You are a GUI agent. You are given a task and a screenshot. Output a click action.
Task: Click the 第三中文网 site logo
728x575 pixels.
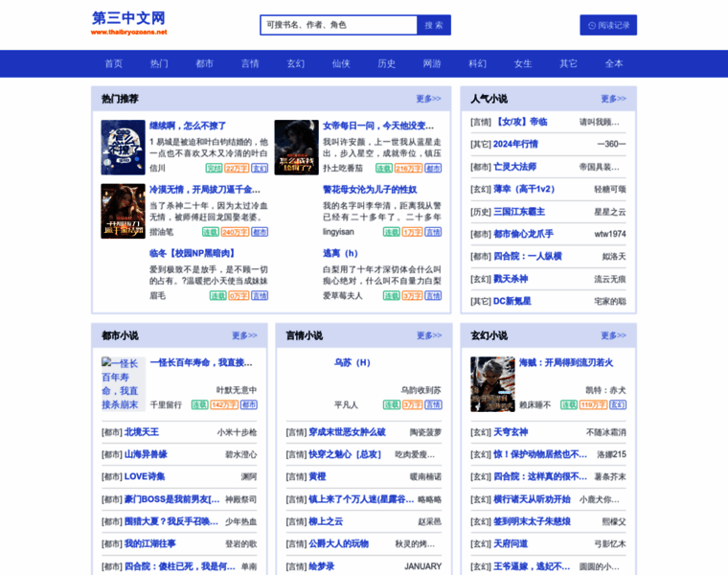coord(128,23)
